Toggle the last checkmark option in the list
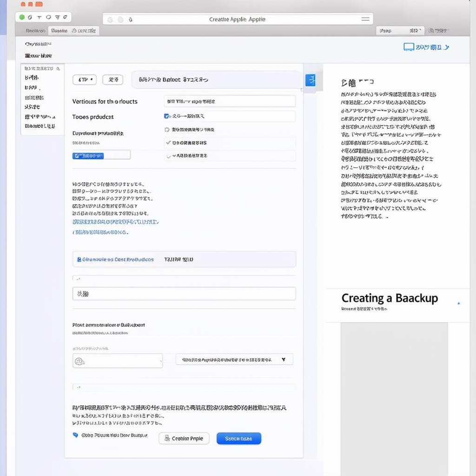This screenshot has width=476, height=476. 169,156
